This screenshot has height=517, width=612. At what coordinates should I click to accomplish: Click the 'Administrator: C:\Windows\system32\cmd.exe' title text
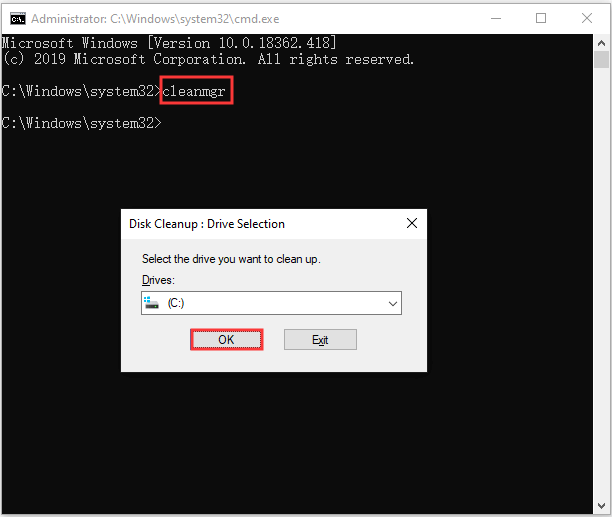pos(155,19)
